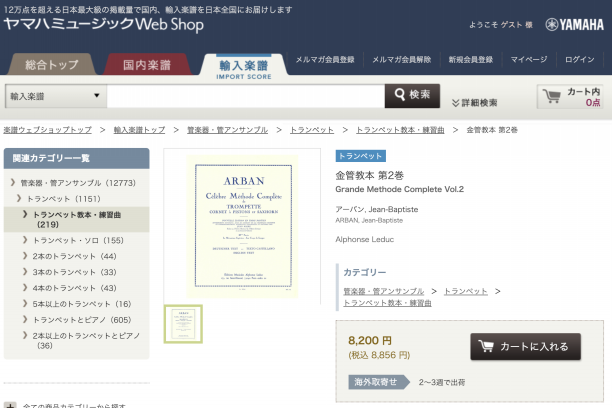
Task: Click the 検索 search button
Action: (412, 96)
